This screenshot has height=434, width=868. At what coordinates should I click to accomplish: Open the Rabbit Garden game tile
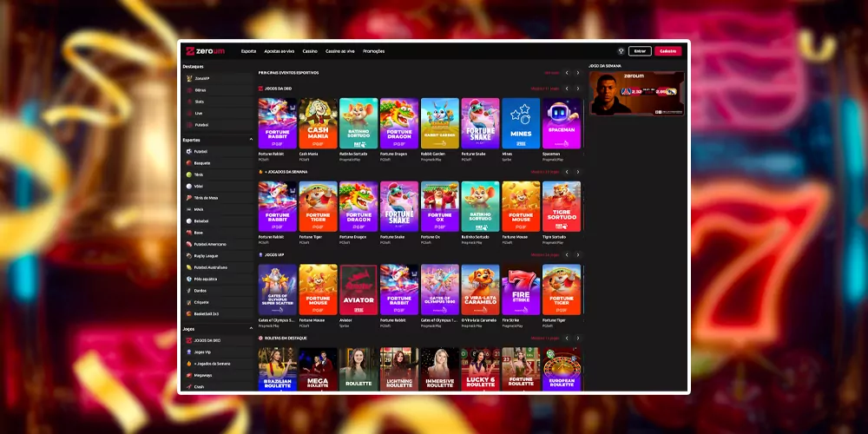(440, 123)
